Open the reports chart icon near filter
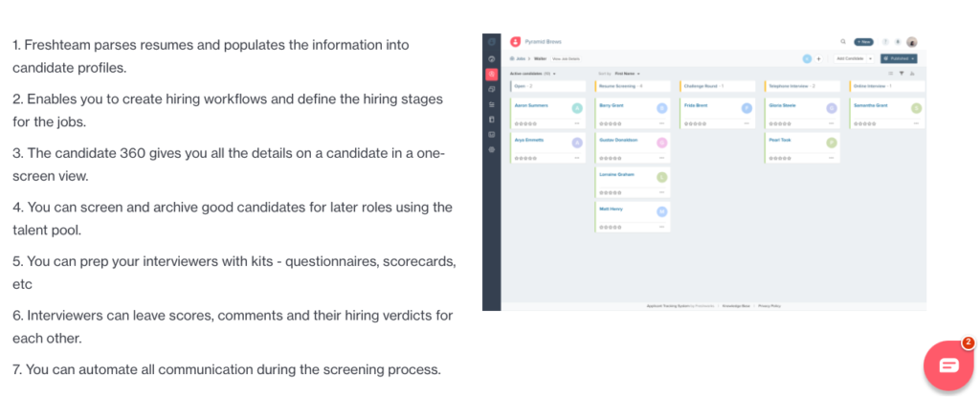980x397 pixels. (912, 73)
